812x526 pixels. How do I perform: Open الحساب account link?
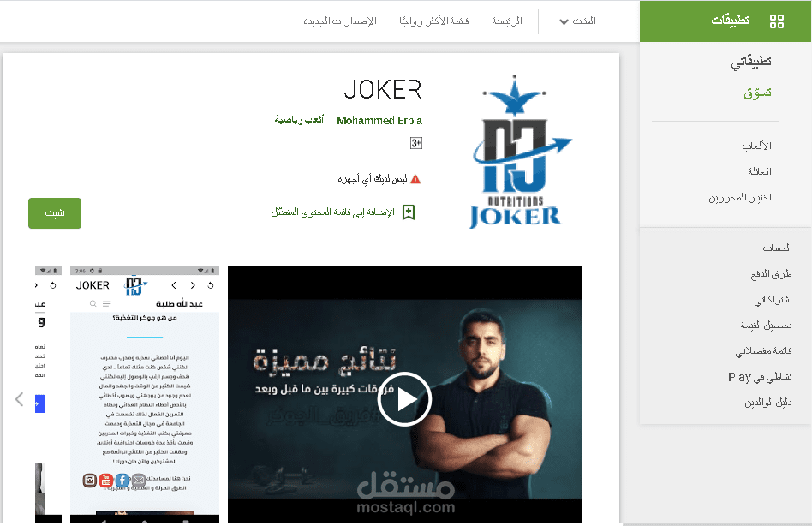click(x=777, y=248)
